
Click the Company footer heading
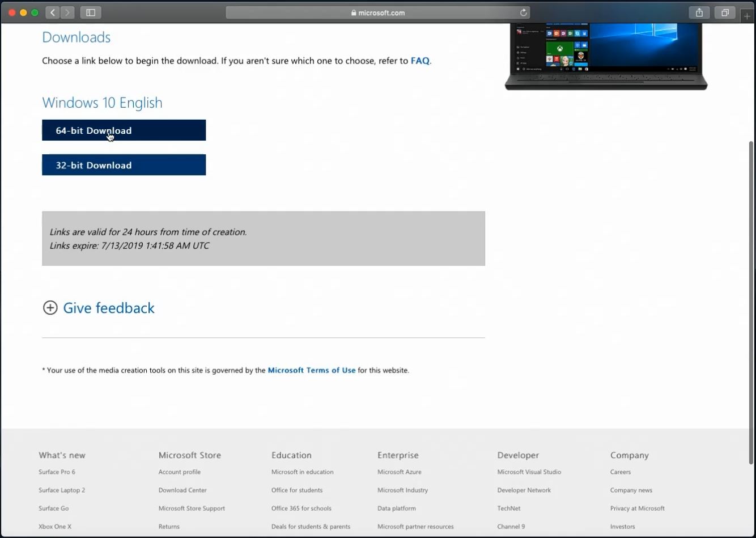click(630, 455)
